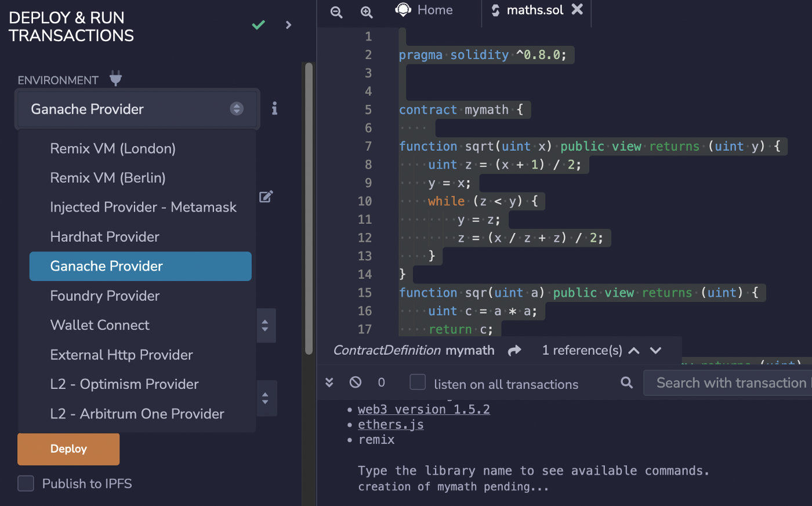Viewport: 812px width, 506px height.
Task: Expand the panel with the right chevron
Action: point(288,25)
